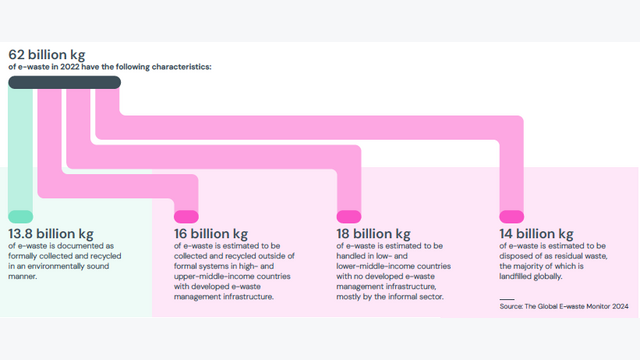Click the "14 billion kg" figure
Screen dimensions: 640x360
coord(536,234)
